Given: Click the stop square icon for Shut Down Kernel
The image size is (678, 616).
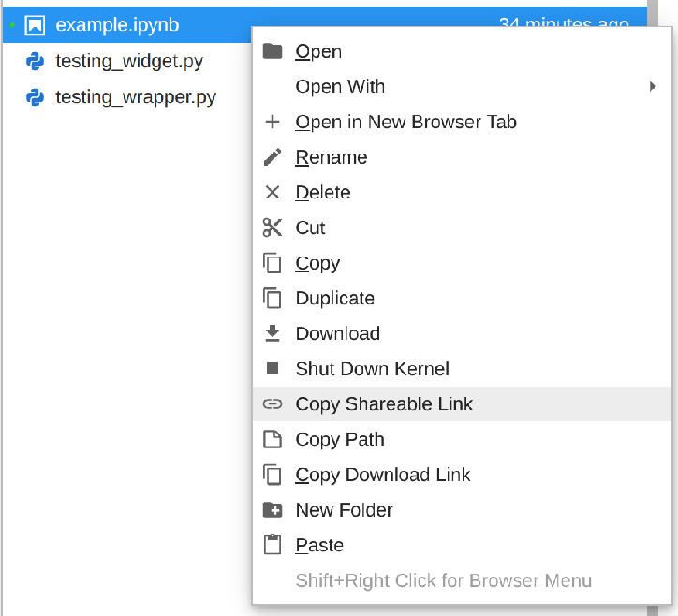Looking at the screenshot, I should pos(273,369).
